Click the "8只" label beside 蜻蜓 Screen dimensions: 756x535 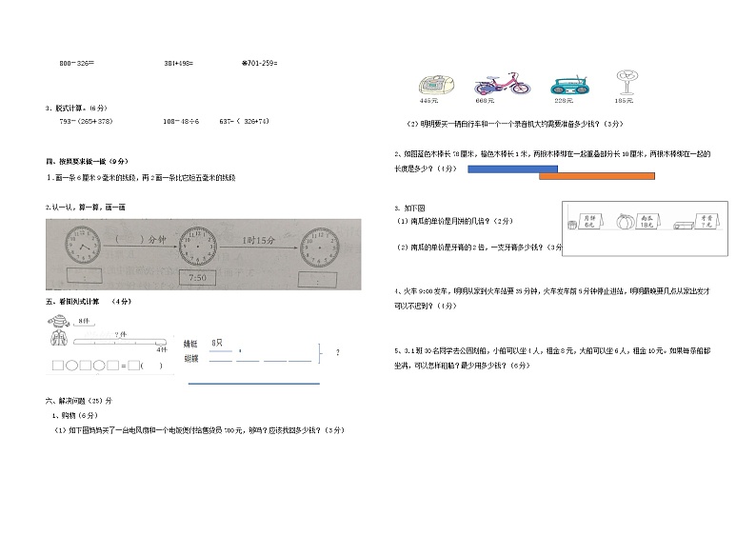217,343
